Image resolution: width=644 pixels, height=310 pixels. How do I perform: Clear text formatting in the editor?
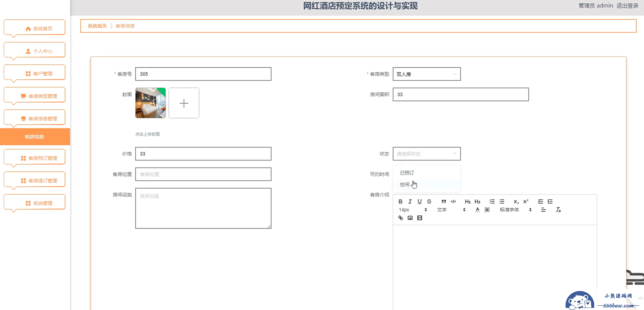coord(558,210)
